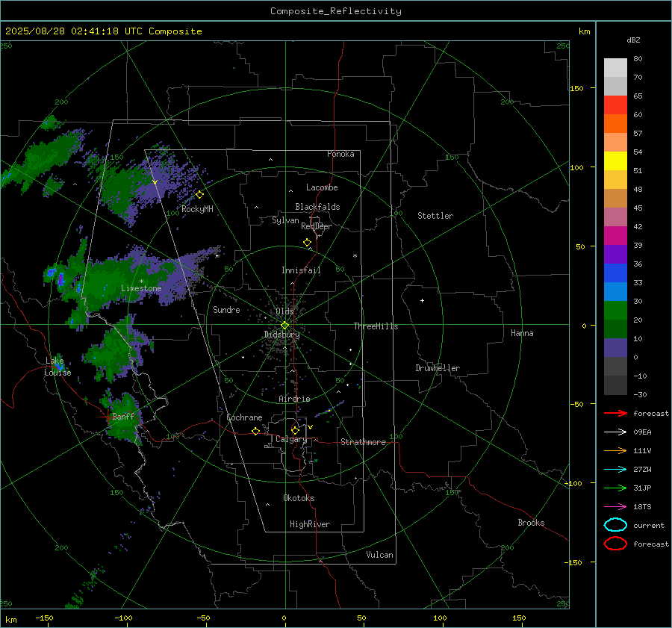Click the Drumheller label
This screenshot has height=628, width=672.
(438, 368)
